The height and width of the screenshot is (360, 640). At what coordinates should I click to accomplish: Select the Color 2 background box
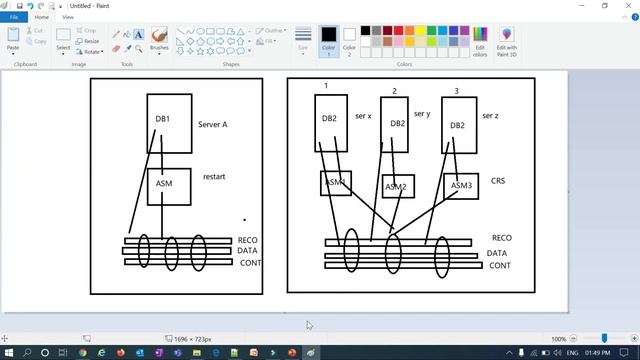pos(349,42)
